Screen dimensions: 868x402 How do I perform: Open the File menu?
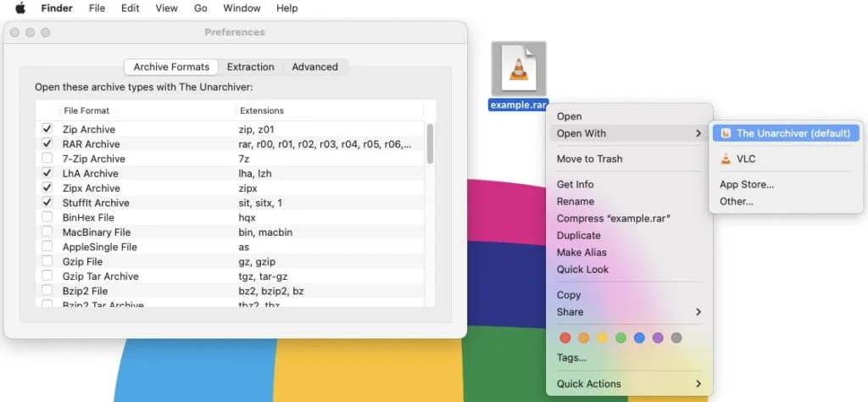click(97, 8)
